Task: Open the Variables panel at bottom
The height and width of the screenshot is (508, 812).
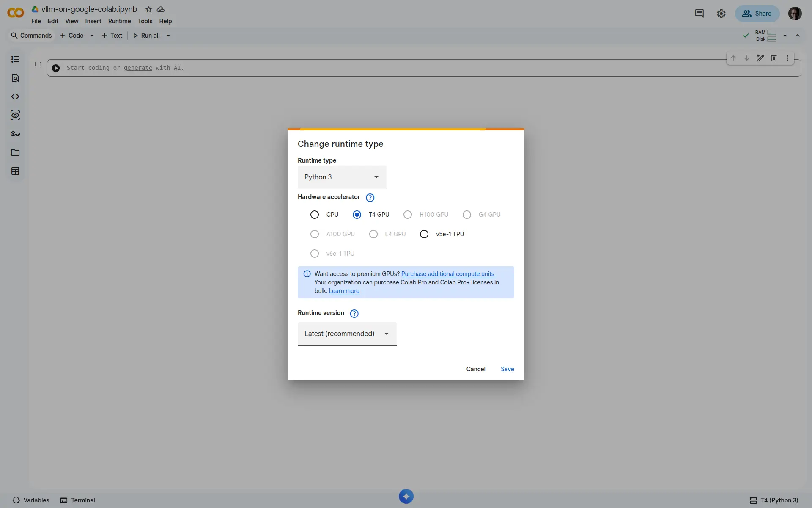Action: click(x=31, y=500)
